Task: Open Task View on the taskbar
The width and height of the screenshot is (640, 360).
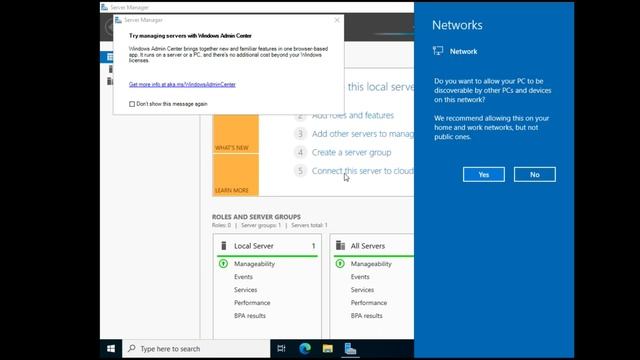Action: pos(281,349)
